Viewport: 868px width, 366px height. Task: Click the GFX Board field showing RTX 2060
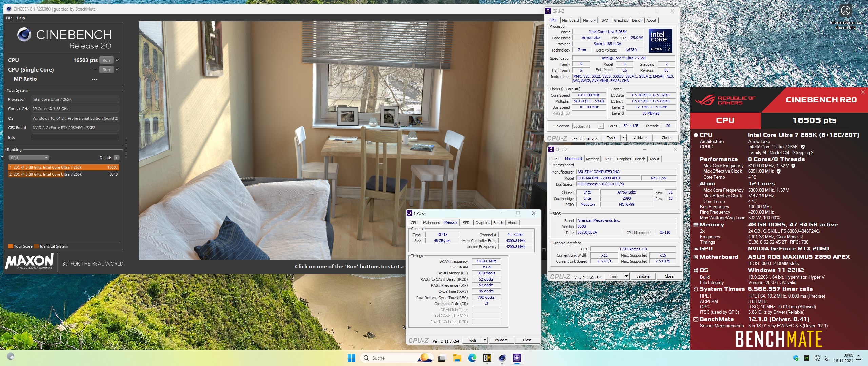(x=75, y=128)
